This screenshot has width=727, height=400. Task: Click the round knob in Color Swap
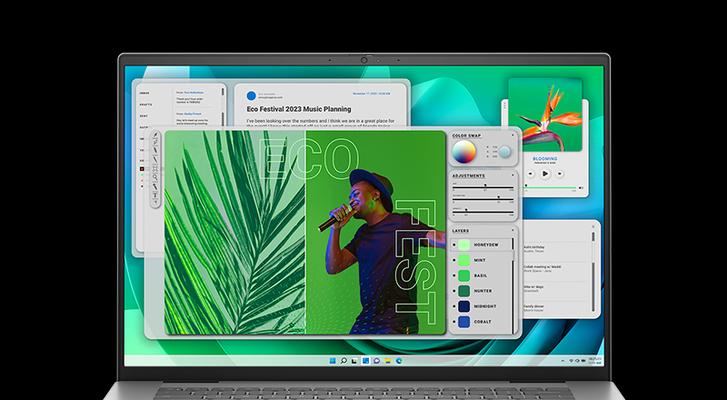(504, 152)
